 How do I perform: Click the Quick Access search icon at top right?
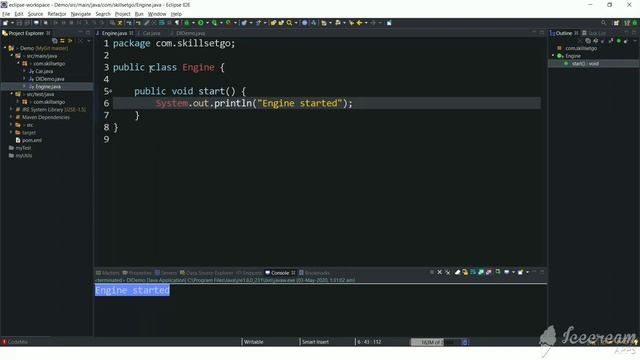604,23
